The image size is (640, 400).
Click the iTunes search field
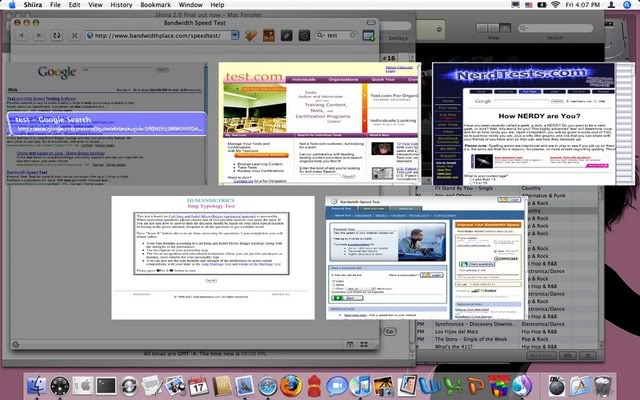coord(556,28)
